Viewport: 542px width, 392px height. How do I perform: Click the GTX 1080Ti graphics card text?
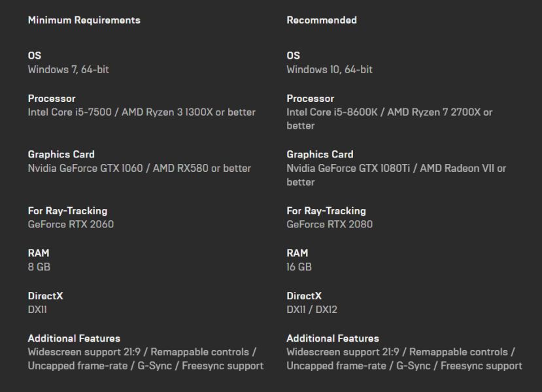(x=396, y=168)
